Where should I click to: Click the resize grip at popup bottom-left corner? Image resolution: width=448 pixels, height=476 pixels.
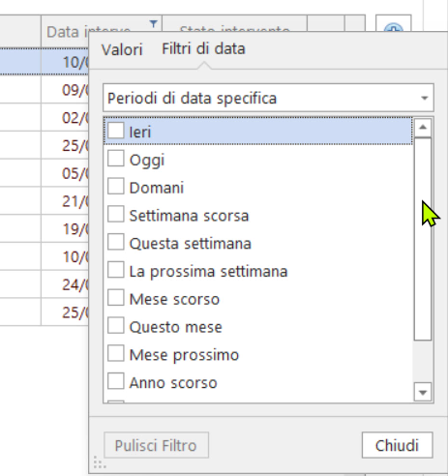point(100,462)
